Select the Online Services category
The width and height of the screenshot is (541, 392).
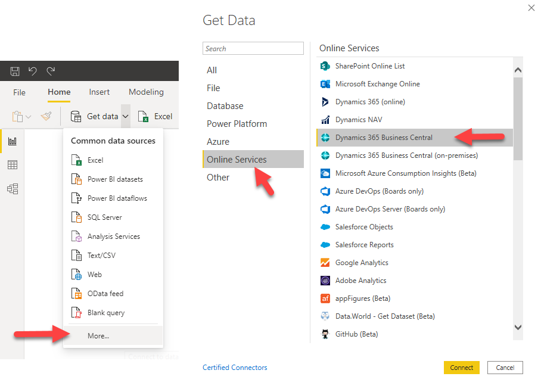(253, 159)
